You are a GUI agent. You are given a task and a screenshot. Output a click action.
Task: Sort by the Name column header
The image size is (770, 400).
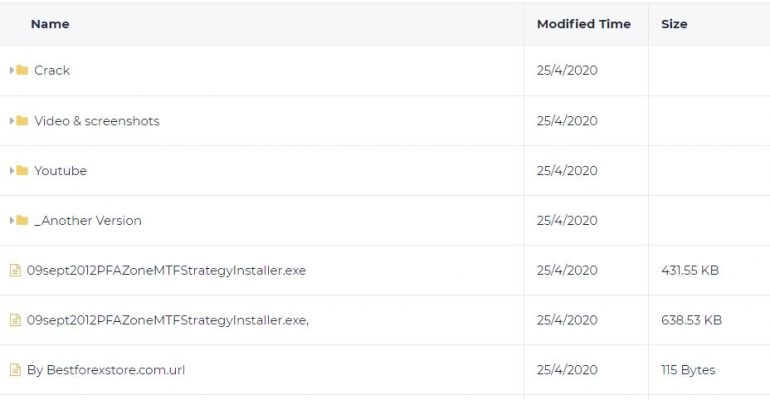click(x=50, y=24)
